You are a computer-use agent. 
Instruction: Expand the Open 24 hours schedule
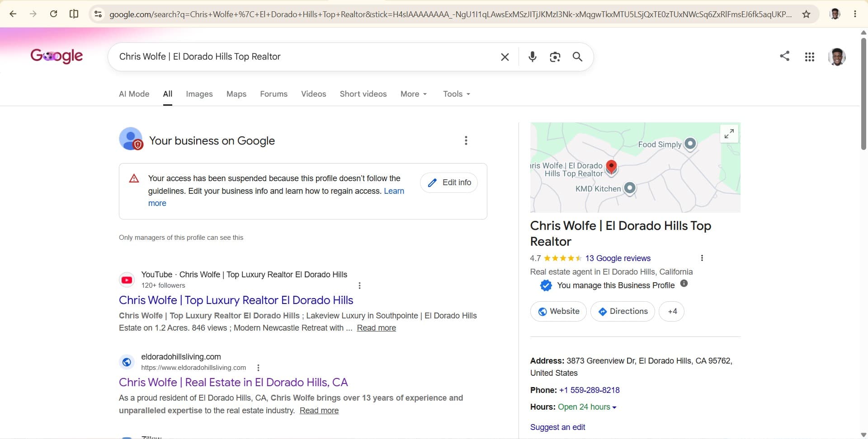tap(587, 407)
